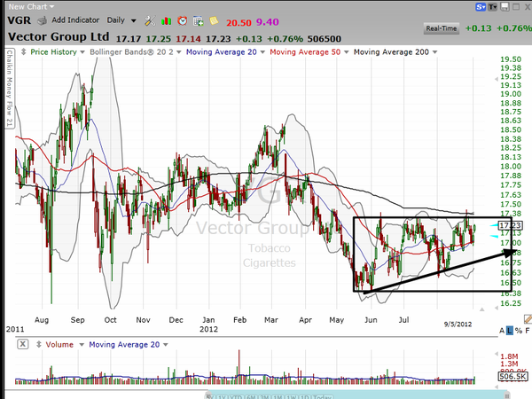Click the save chart floppy icon

505,7
